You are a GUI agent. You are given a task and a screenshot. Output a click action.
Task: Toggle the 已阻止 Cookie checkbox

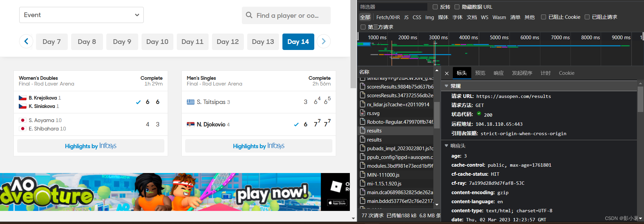543,17
